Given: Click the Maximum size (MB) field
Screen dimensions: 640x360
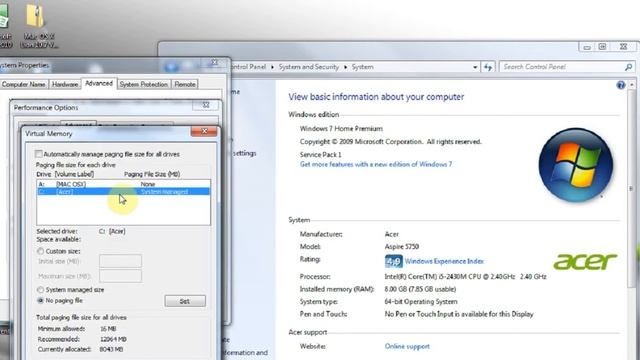Looking at the screenshot, I should click(120, 276).
